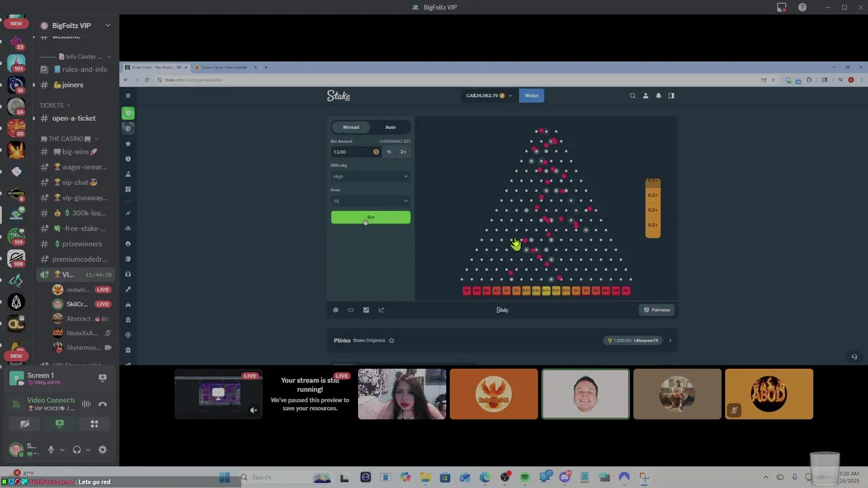The image size is (868, 488).
Task: Disconnect from the voice call
Action: pos(102,404)
